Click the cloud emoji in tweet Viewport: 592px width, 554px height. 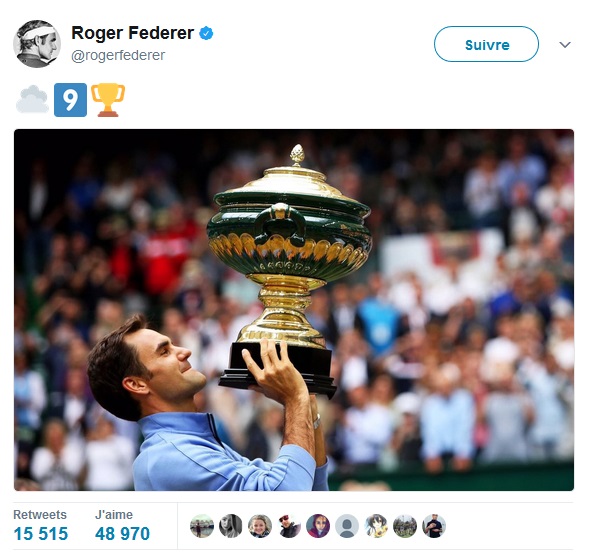32,100
